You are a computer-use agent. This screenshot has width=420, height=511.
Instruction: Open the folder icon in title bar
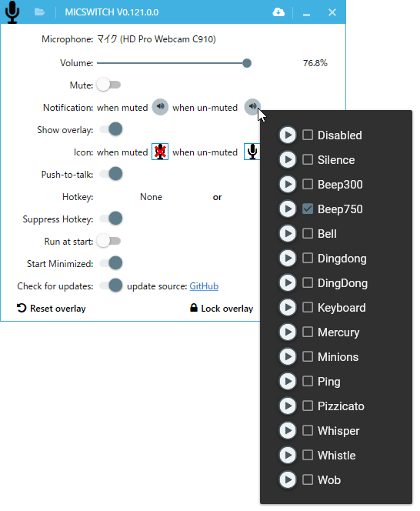point(39,12)
